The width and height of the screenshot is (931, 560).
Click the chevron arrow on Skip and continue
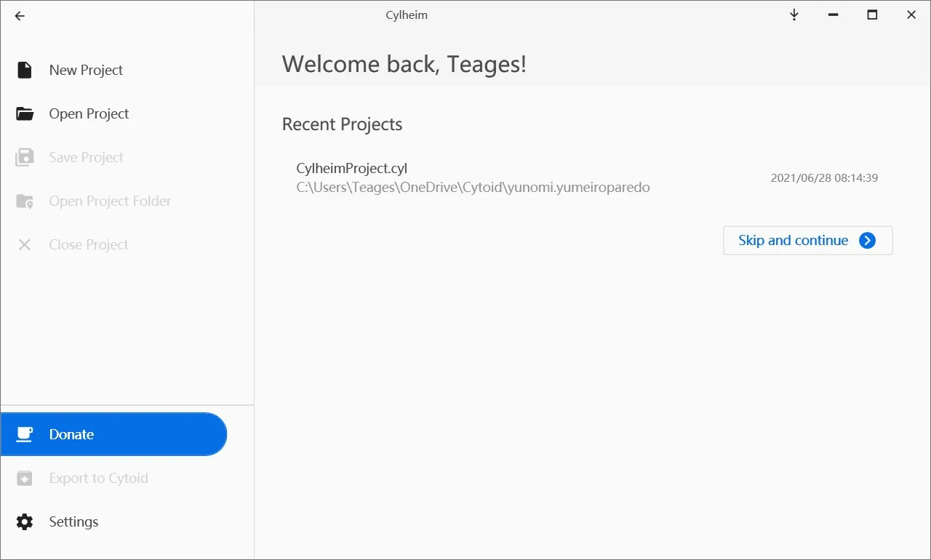867,240
